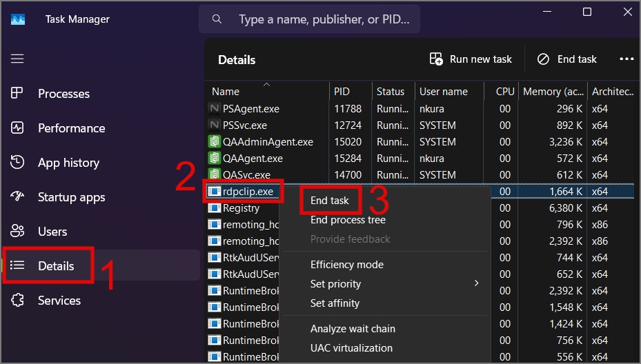This screenshot has height=364, width=641.
Task: Click the App history clock icon
Action: pyautogui.click(x=17, y=163)
